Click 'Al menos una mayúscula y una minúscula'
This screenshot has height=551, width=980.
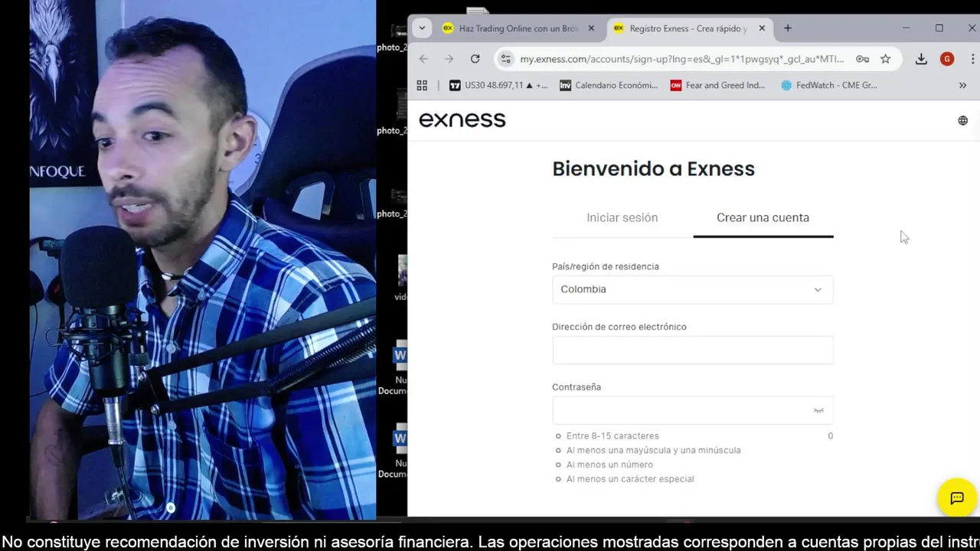(654, 450)
